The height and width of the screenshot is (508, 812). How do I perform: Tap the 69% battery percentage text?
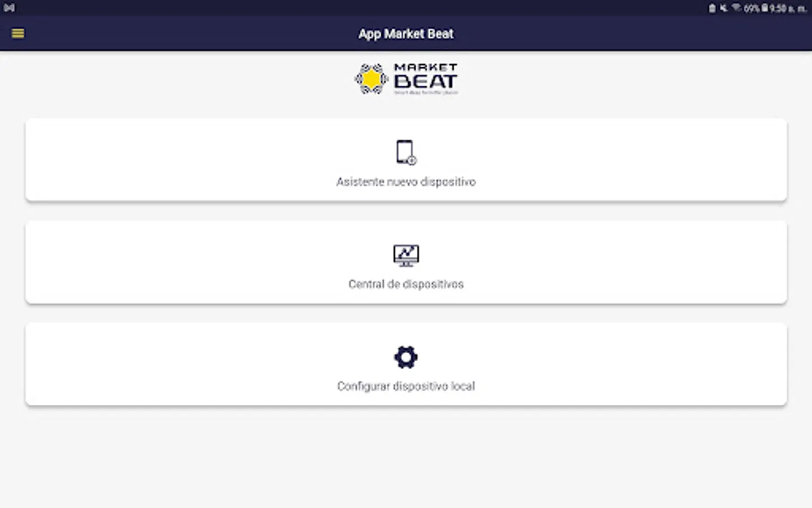point(752,8)
